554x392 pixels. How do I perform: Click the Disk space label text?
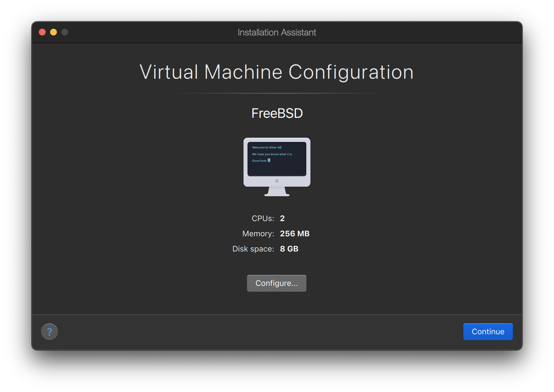tap(253, 249)
